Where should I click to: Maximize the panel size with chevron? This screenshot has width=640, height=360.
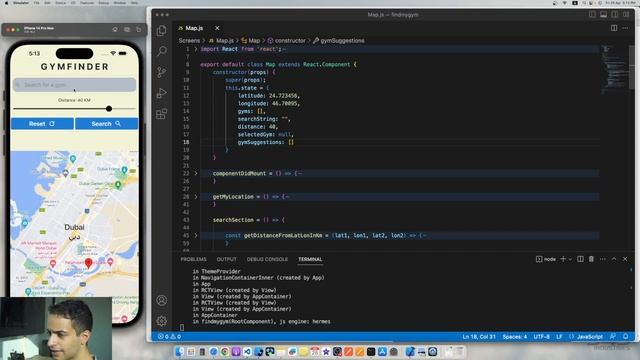(614, 259)
